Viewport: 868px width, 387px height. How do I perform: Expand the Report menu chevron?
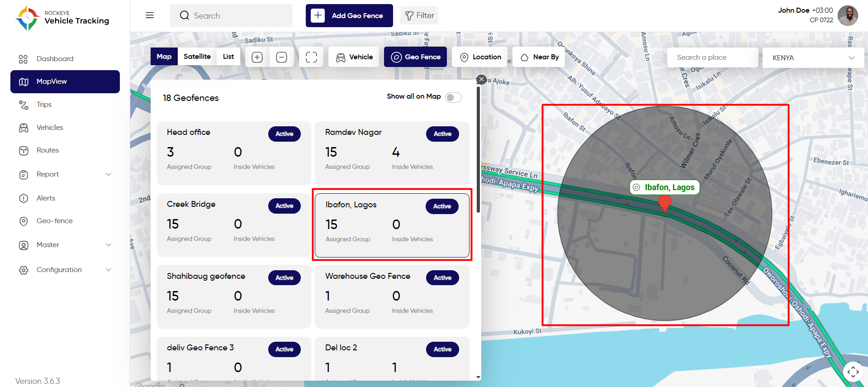coord(109,174)
